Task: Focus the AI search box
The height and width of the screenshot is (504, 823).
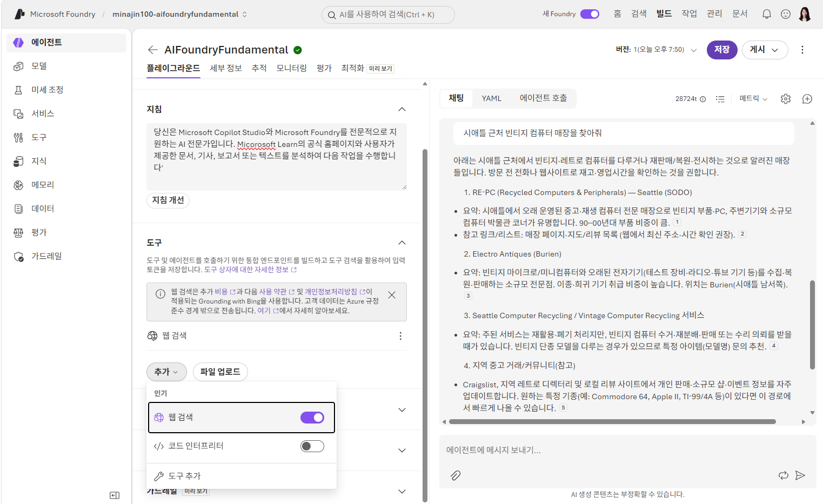Action: [x=388, y=15]
